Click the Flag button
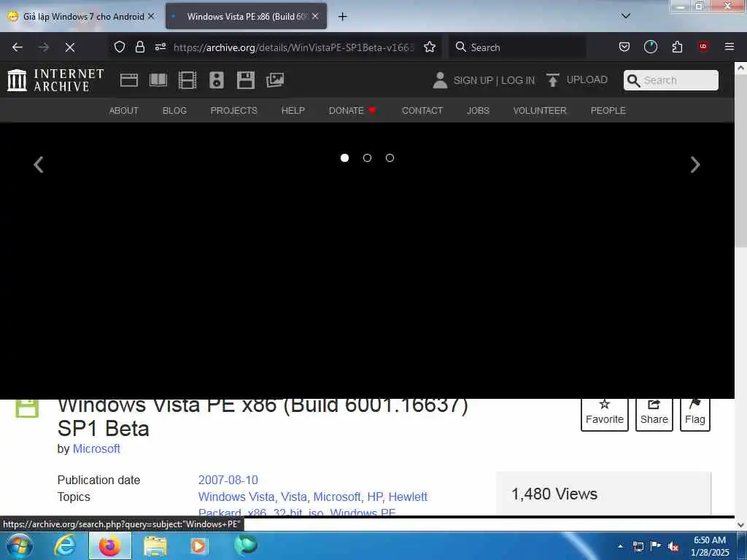747x560 pixels. tap(695, 413)
